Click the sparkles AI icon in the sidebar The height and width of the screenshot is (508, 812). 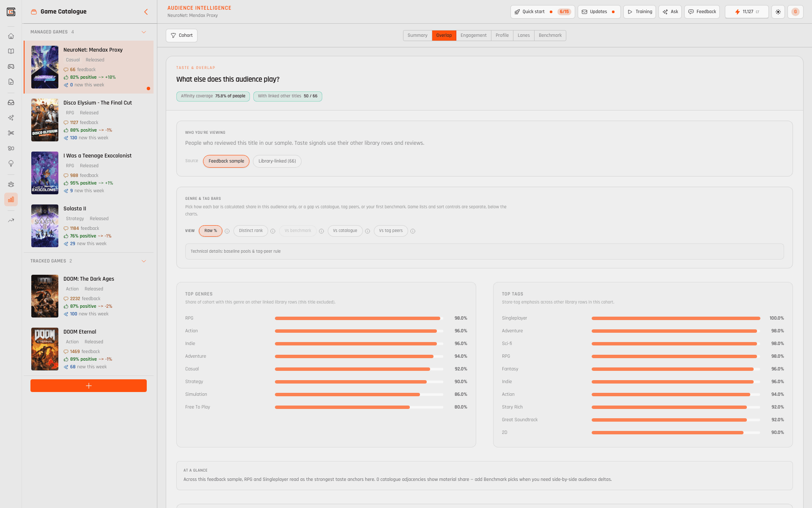[11, 118]
